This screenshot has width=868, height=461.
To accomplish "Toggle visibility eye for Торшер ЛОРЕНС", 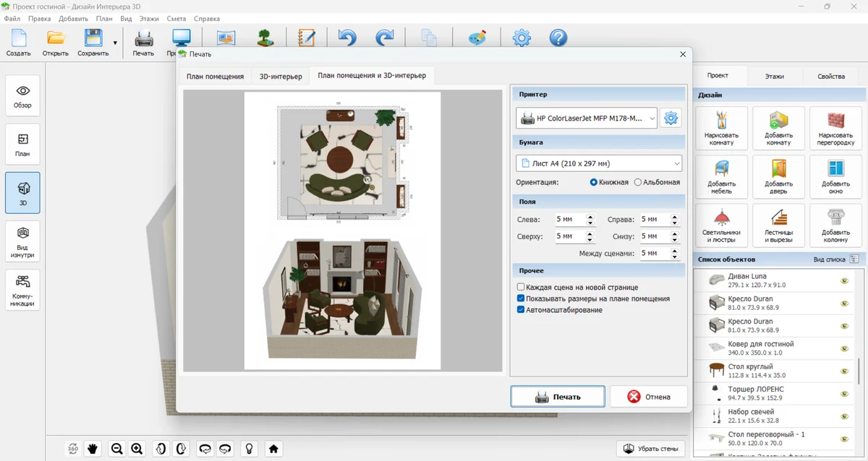I will pyautogui.click(x=843, y=393).
